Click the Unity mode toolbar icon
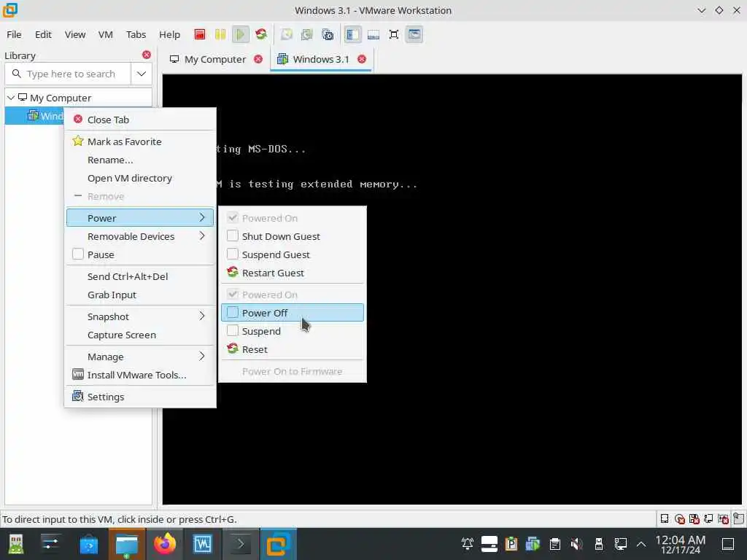 pyautogui.click(x=414, y=34)
